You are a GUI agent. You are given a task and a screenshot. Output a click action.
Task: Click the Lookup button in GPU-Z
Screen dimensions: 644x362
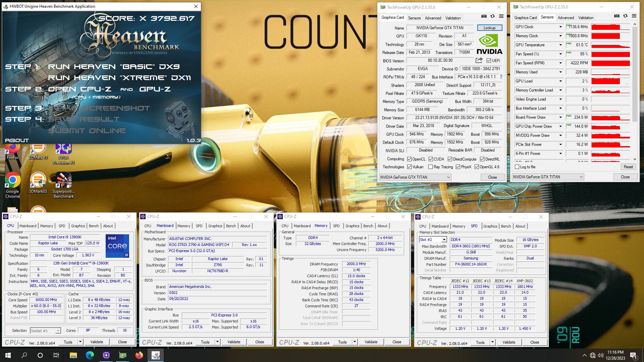[x=489, y=28]
